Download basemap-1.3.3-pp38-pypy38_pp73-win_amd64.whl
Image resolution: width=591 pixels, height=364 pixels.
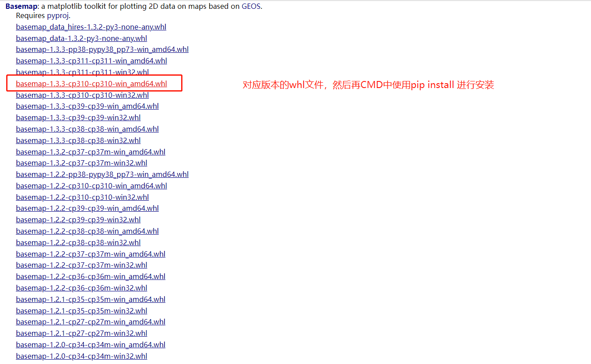(102, 49)
